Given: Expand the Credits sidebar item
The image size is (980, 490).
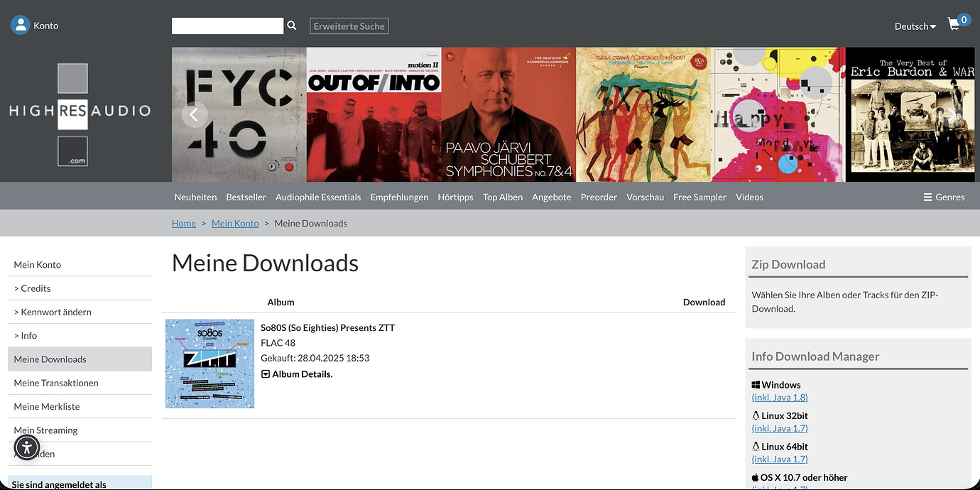Looking at the screenshot, I should click(33, 288).
